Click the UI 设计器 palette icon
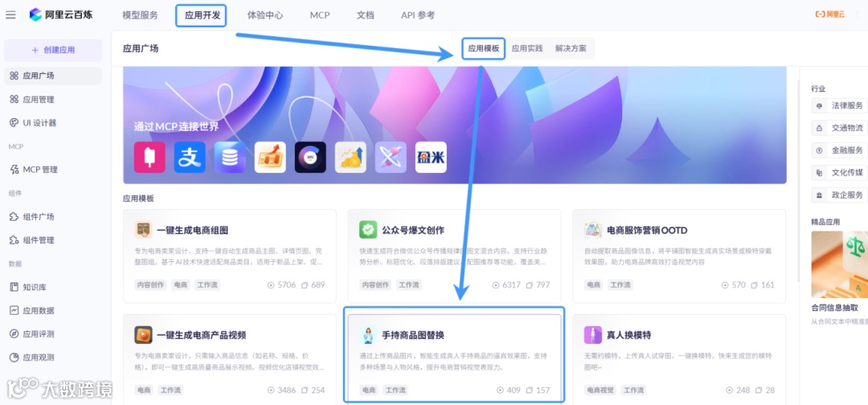Image resolution: width=868 pixels, height=405 pixels. pyautogui.click(x=14, y=123)
